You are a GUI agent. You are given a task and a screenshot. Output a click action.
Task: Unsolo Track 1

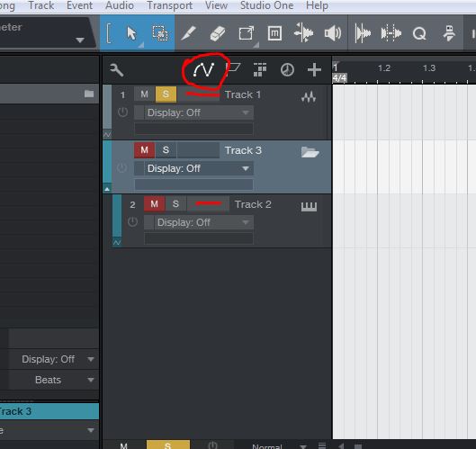coord(166,94)
